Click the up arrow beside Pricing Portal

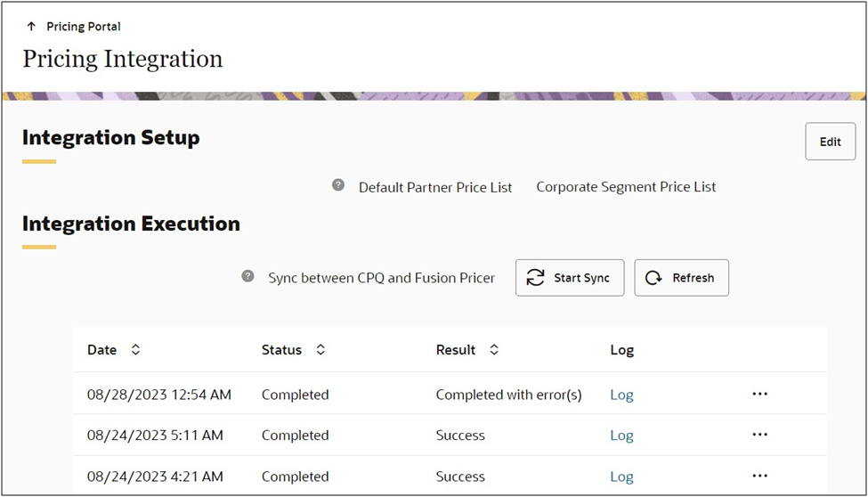(x=31, y=27)
